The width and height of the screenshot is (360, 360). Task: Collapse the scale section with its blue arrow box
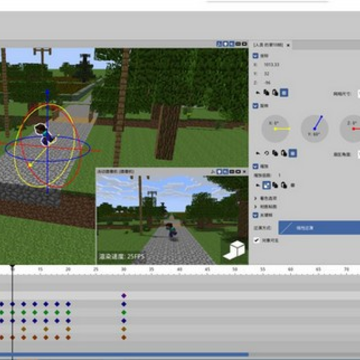click(255, 166)
